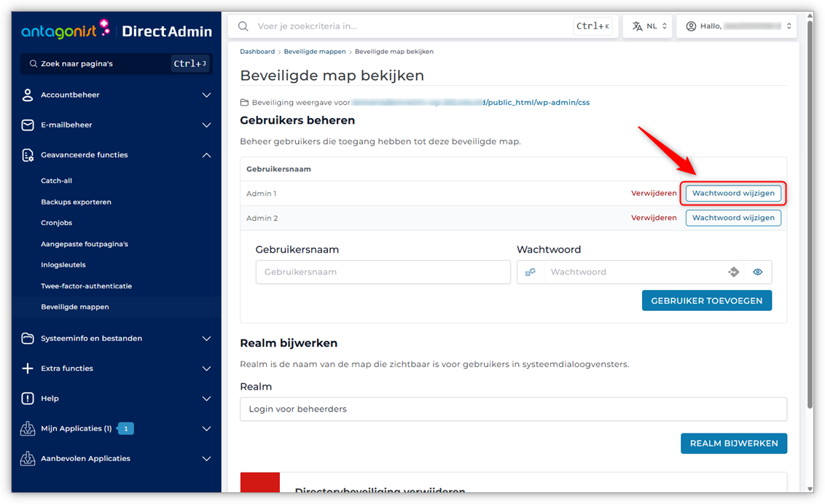Image resolution: width=825 pixels, height=504 pixels.
Task: Click the random password generator dice icon
Action: click(x=733, y=272)
